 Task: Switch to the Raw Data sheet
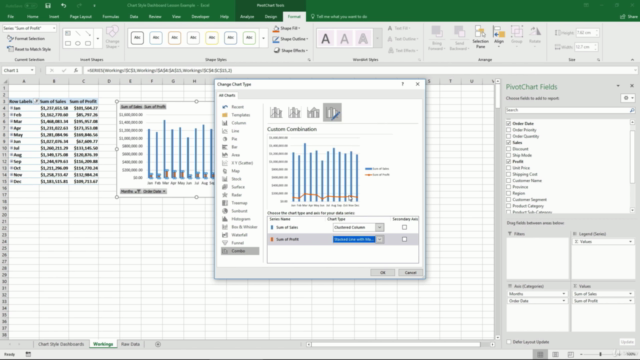(x=130, y=344)
